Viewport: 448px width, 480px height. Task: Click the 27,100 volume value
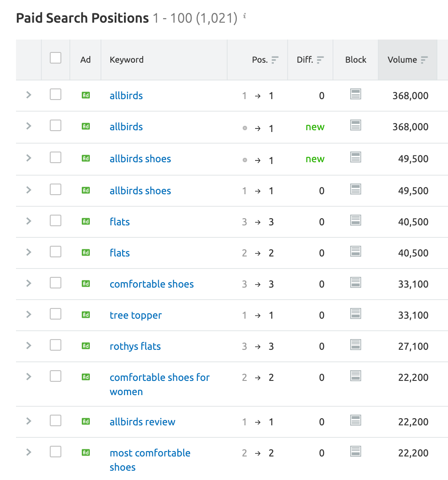click(413, 346)
